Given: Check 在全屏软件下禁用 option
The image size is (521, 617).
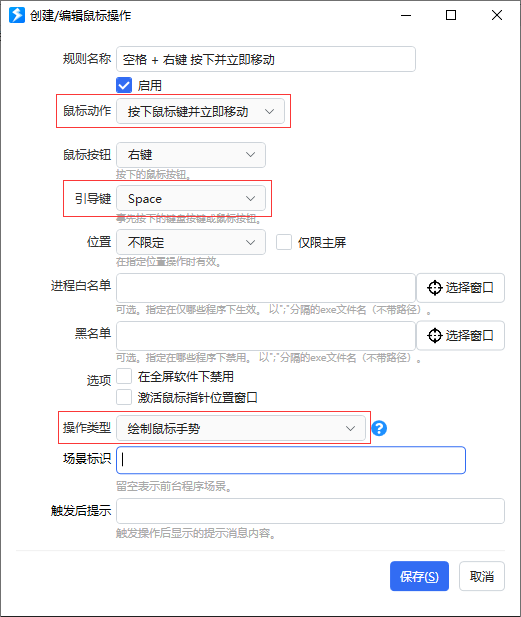Looking at the screenshot, I should pos(124,376).
